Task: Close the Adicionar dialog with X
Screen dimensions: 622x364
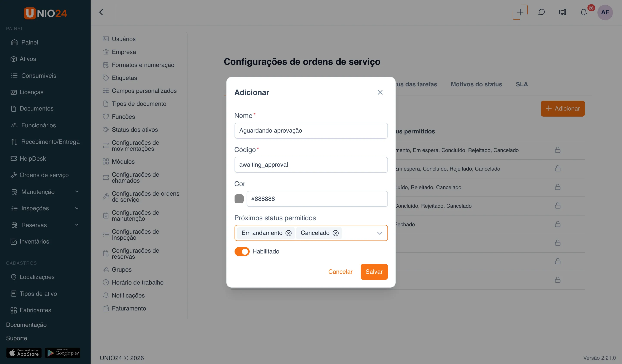Action: pyautogui.click(x=380, y=92)
